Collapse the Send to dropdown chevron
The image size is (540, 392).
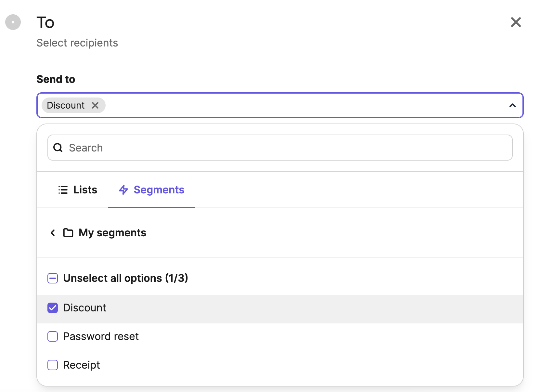pyautogui.click(x=512, y=105)
